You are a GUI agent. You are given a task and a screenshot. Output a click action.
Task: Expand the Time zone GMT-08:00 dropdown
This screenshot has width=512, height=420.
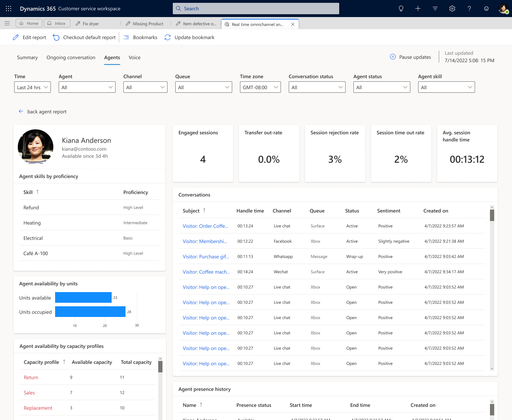point(260,87)
